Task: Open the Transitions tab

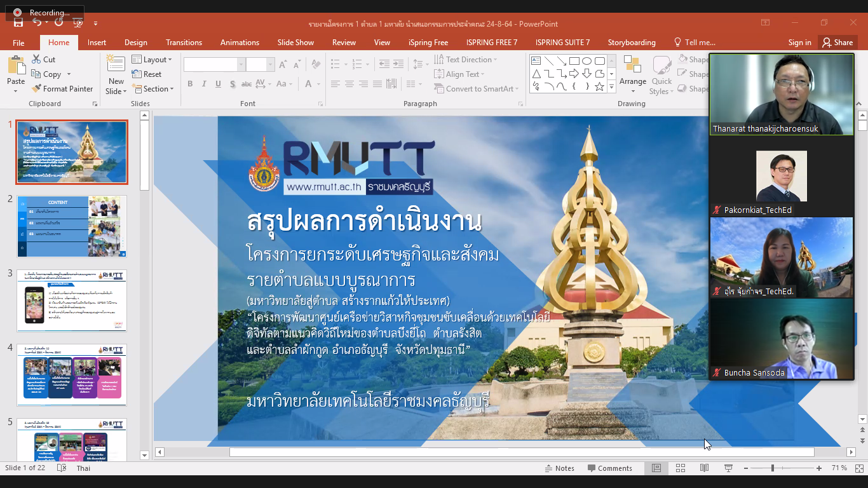Action: click(184, 43)
